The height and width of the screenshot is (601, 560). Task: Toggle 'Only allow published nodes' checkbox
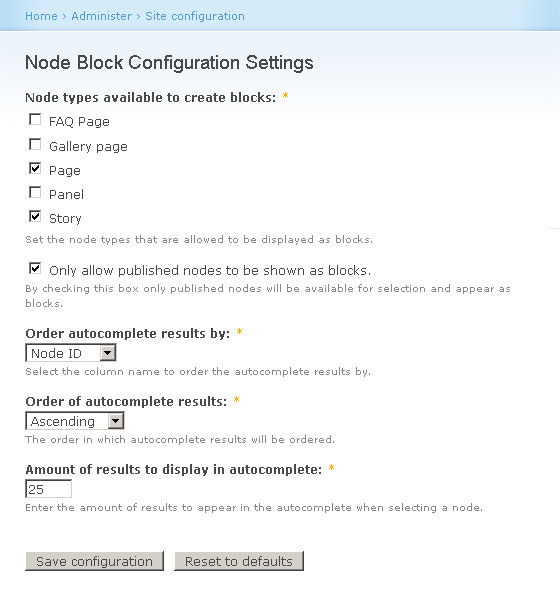35,268
